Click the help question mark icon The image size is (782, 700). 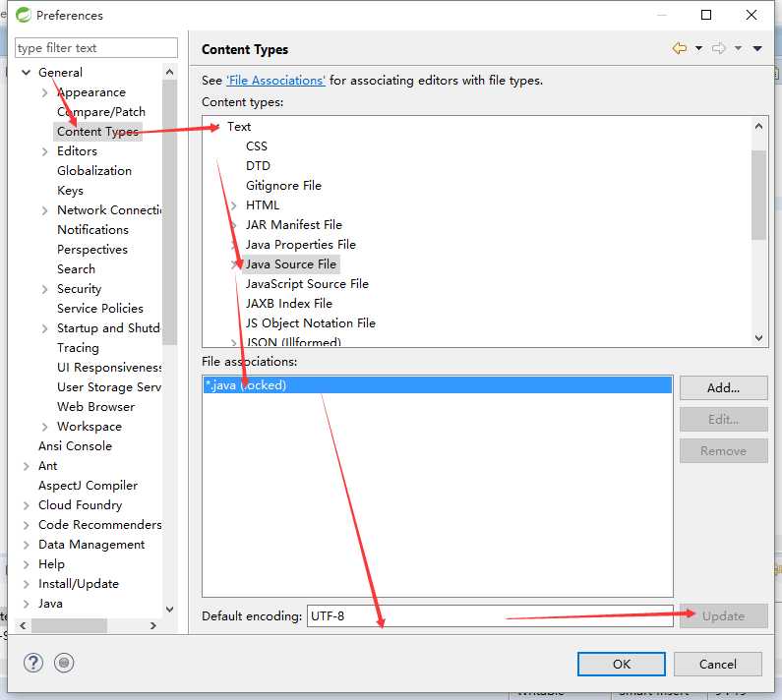[32, 663]
